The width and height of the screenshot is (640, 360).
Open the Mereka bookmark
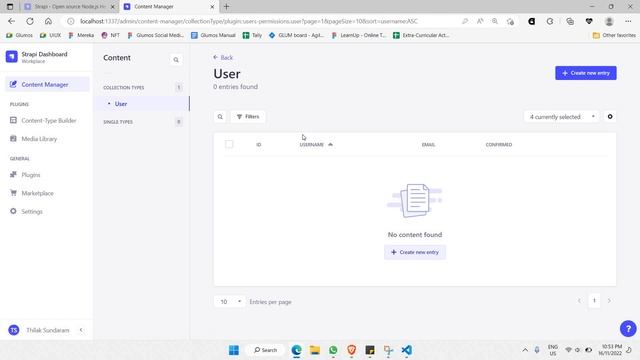[81, 36]
